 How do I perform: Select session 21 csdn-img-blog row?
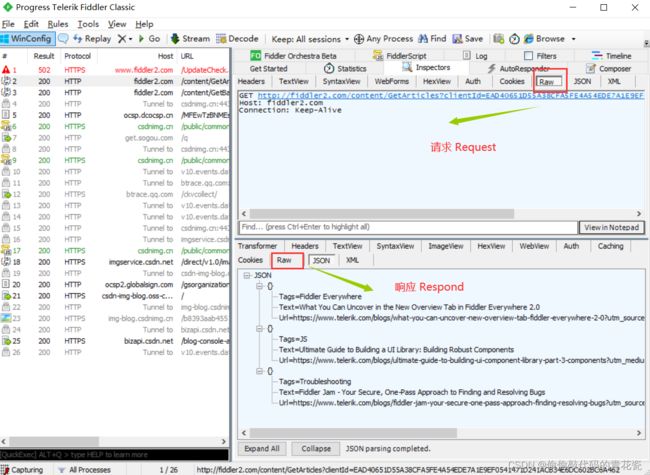pyautogui.click(x=114, y=296)
